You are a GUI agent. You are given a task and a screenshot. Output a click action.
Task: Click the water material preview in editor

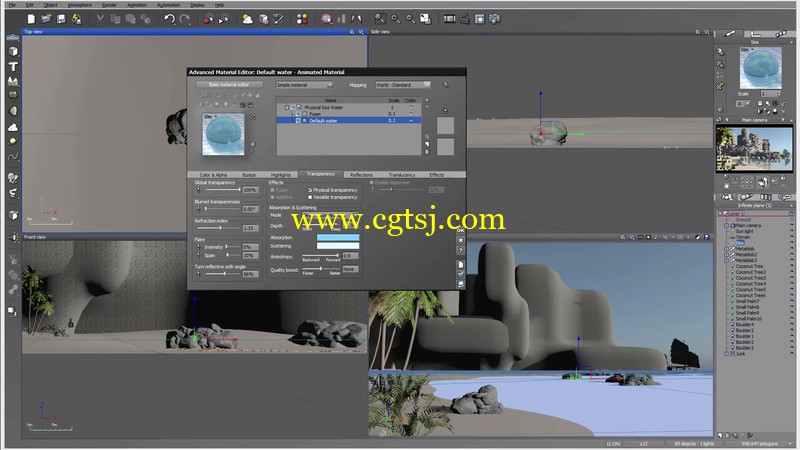coord(223,134)
